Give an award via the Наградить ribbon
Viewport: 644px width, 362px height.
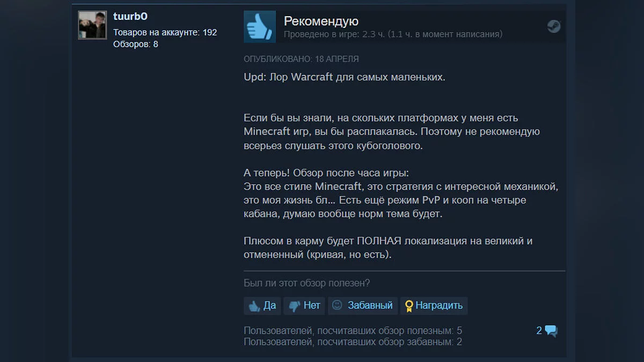[x=434, y=306]
